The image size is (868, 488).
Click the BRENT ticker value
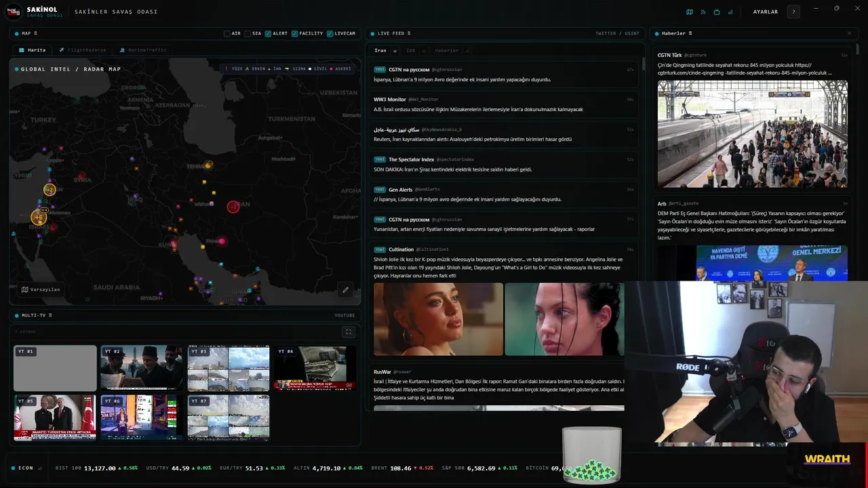401,468
